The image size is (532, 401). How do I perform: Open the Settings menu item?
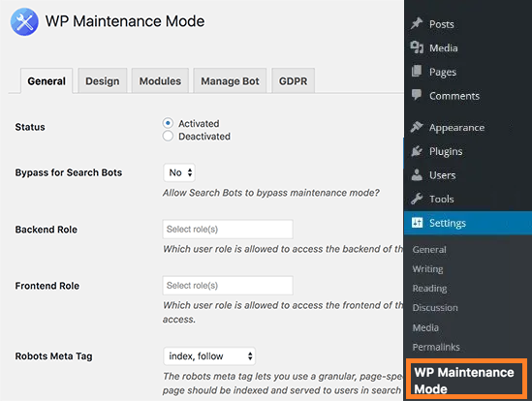coord(468,223)
